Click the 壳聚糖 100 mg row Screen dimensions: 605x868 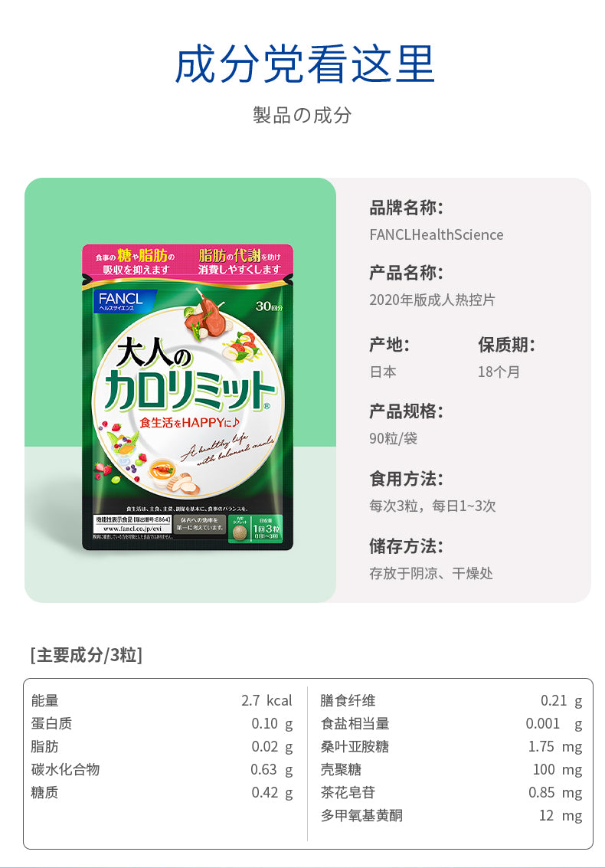(x=452, y=769)
